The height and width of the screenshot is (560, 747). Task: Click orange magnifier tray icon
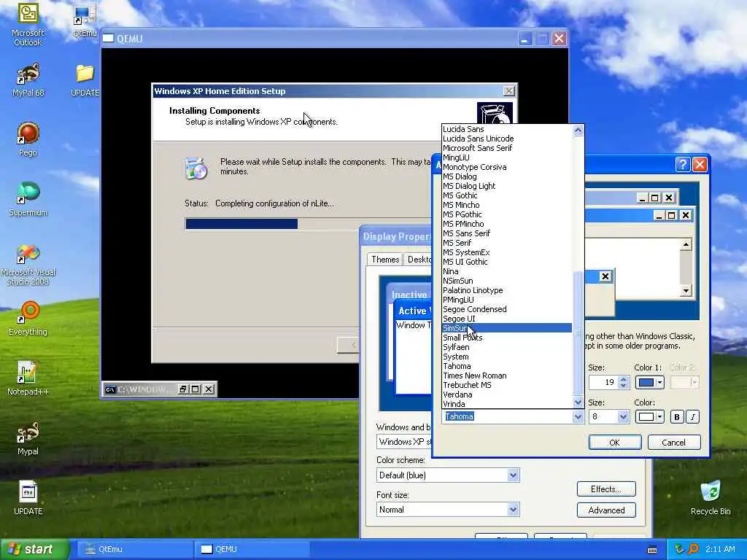pos(693,549)
